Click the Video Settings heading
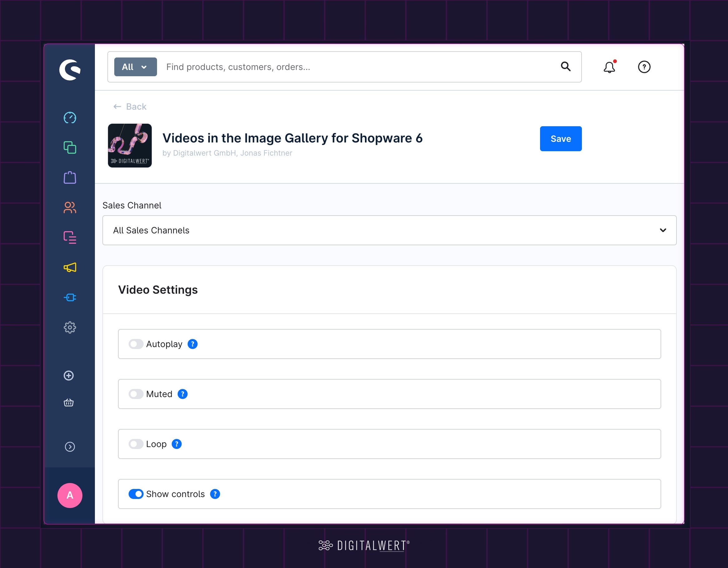The width and height of the screenshot is (728, 568). pos(158,290)
